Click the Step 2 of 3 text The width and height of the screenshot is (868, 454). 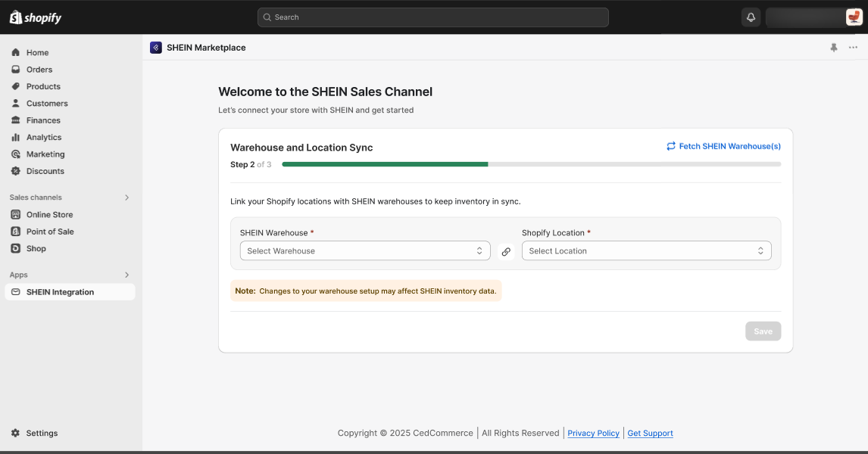click(251, 164)
